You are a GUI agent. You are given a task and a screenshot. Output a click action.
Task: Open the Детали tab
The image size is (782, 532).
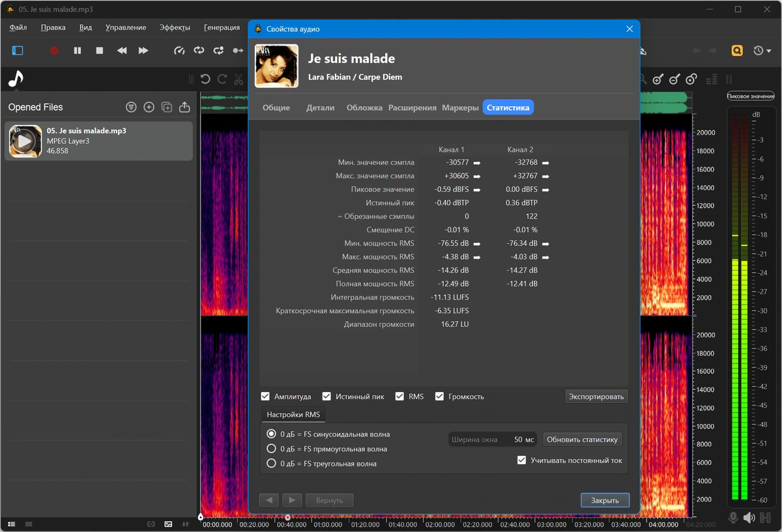coord(320,107)
